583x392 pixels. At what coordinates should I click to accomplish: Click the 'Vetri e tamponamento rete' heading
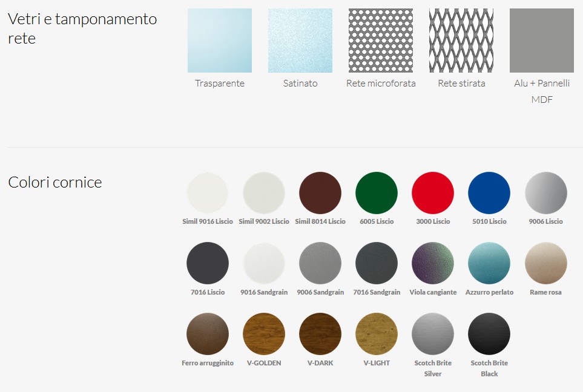tap(82, 28)
